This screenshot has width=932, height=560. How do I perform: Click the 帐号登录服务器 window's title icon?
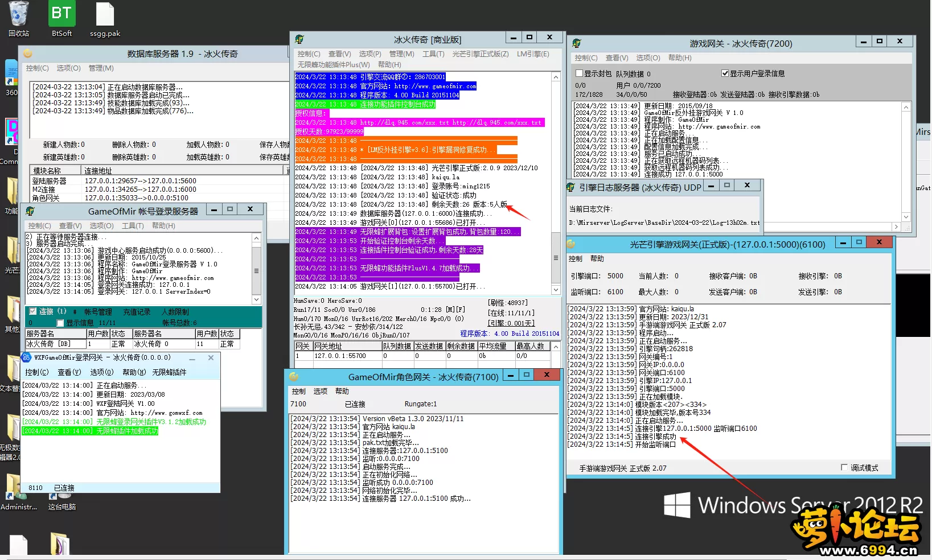pos(31,211)
